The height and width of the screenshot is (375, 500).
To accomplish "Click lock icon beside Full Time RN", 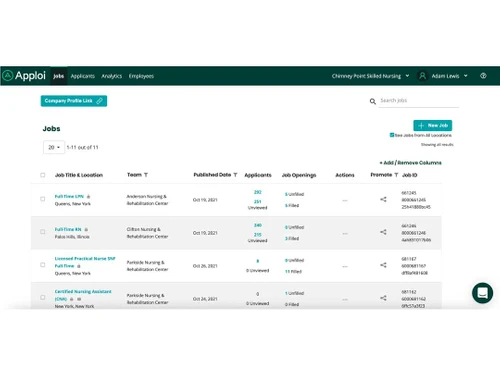I will 86,230.
